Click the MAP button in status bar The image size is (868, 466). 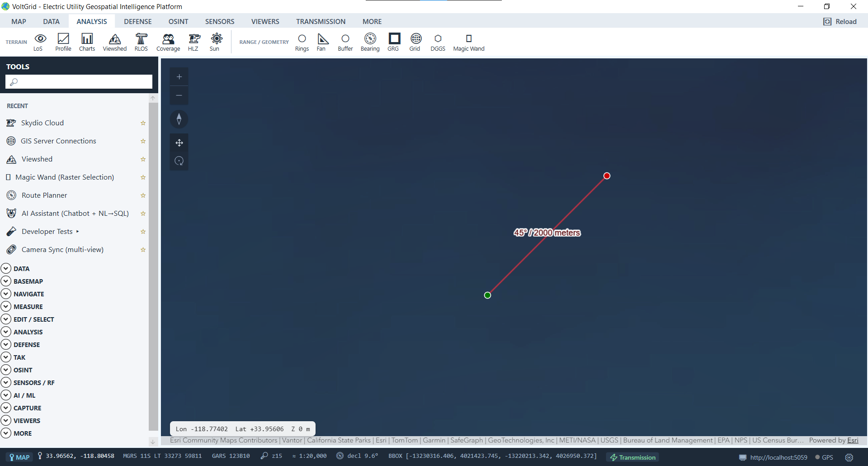(19, 457)
